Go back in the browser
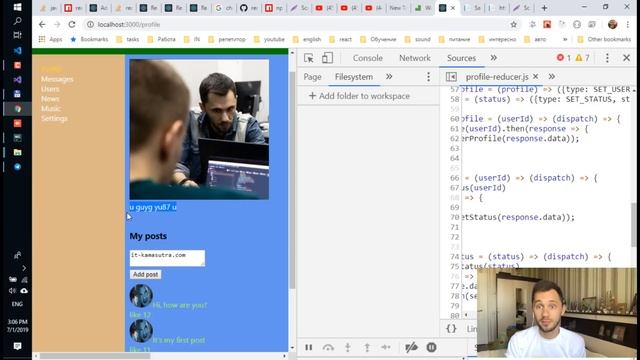640x360 pixels. click(x=42, y=24)
